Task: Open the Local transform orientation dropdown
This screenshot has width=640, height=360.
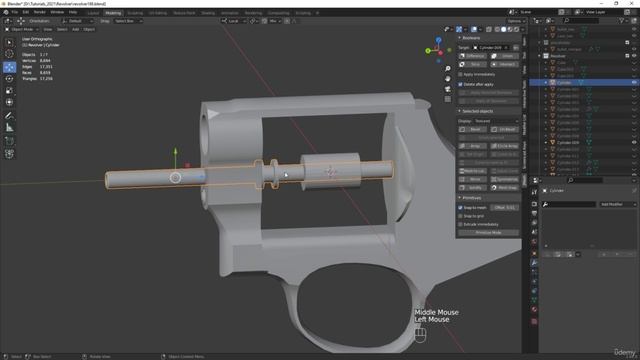Action: (x=233, y=21)
